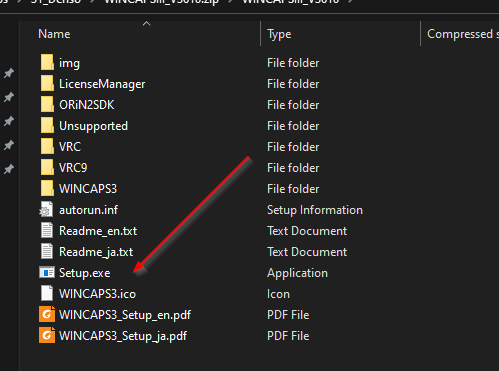Image resolution: width=499 pixels, height=371 pixels.
Task: Select the img folder icon
Action: [x=47, y=63]
